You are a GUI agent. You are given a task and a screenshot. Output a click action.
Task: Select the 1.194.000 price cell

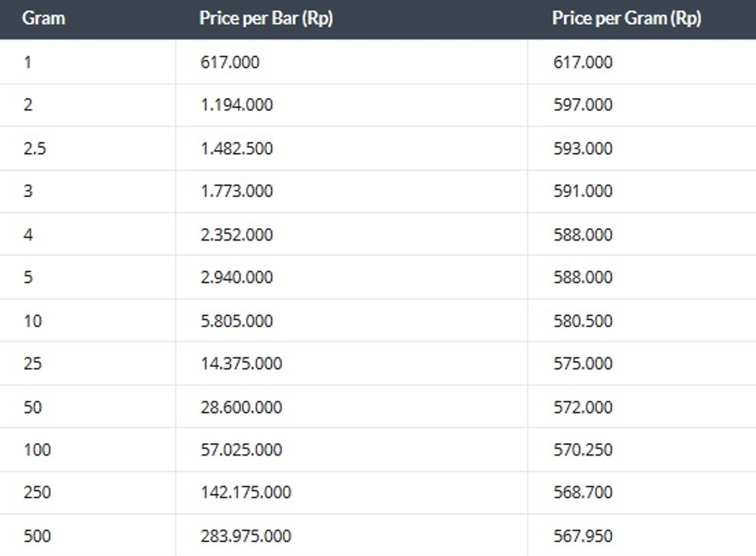click(236, 105)
